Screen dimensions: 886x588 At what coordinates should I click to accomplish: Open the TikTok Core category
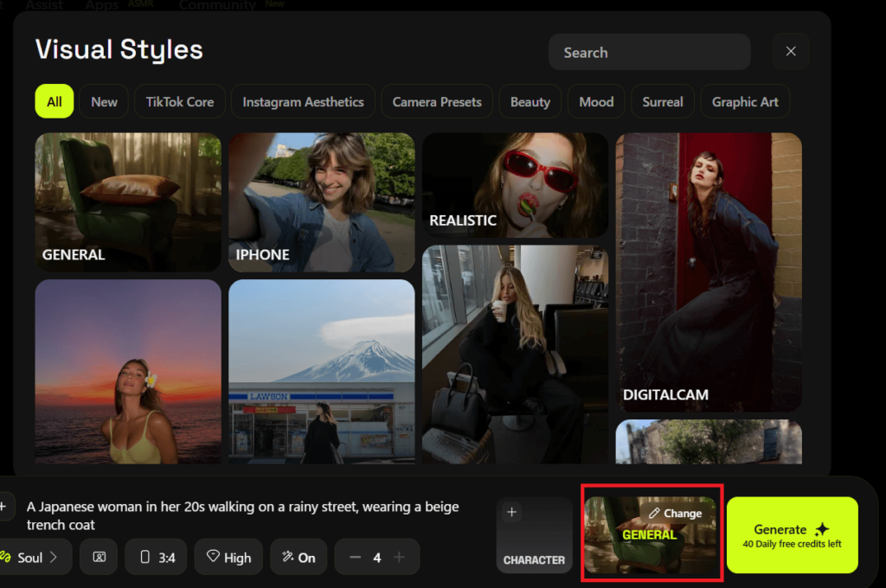tap(180, 102)
